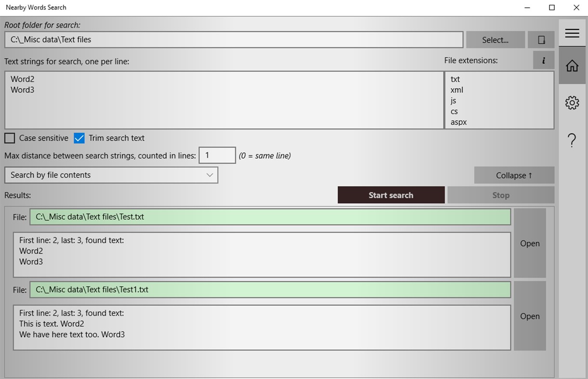The height and width of the screenshot is (379, 588).
Task: Click 'This is text. Word2' result line
Action: tap(52, 324)
